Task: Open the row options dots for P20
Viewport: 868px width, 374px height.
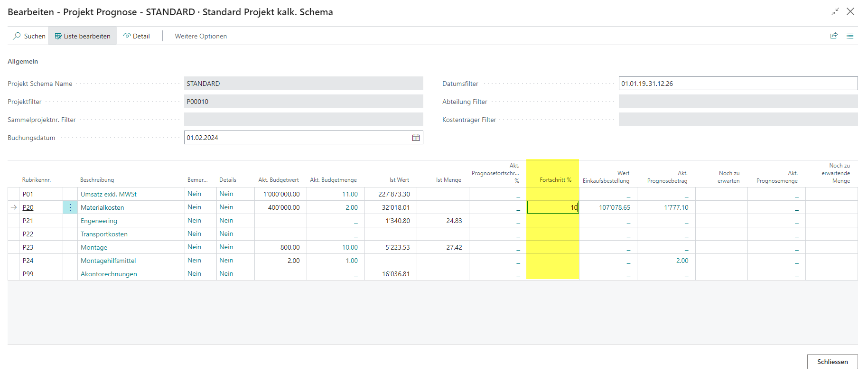Action: [70, 207]
